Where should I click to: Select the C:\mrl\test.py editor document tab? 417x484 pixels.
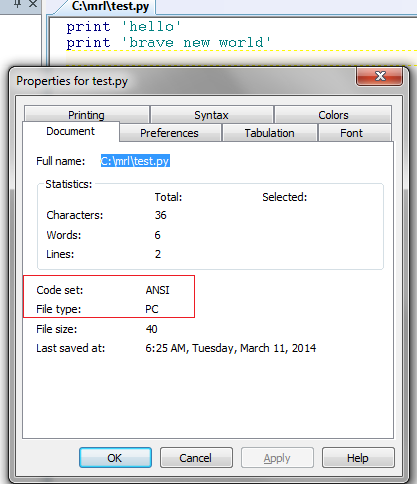110,6
